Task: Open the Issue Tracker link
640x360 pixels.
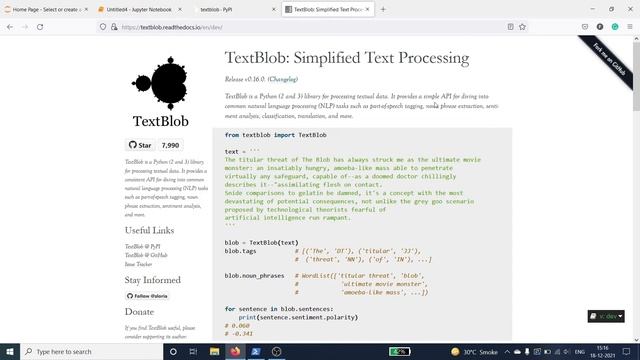Action: pyautogui.click(x=138, y=264)
